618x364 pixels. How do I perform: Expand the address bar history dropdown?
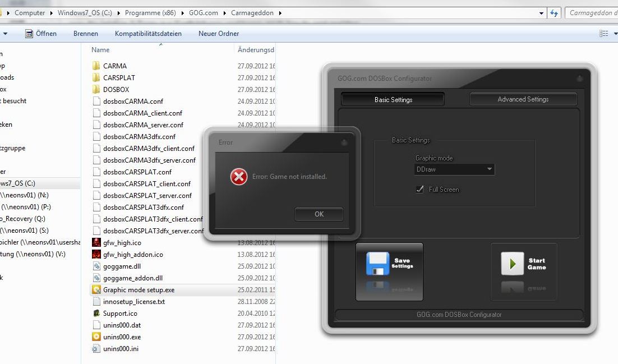[x=541, y=13]
